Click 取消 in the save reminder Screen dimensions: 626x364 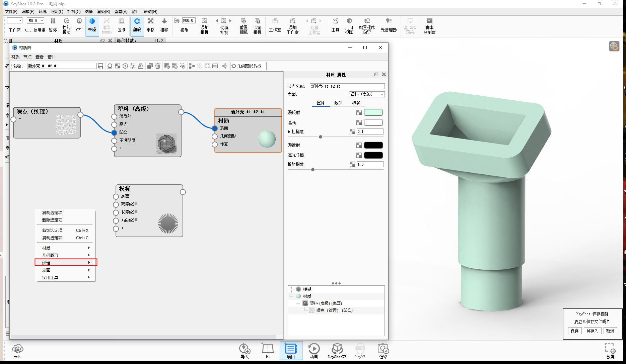[x=610, y=331]
